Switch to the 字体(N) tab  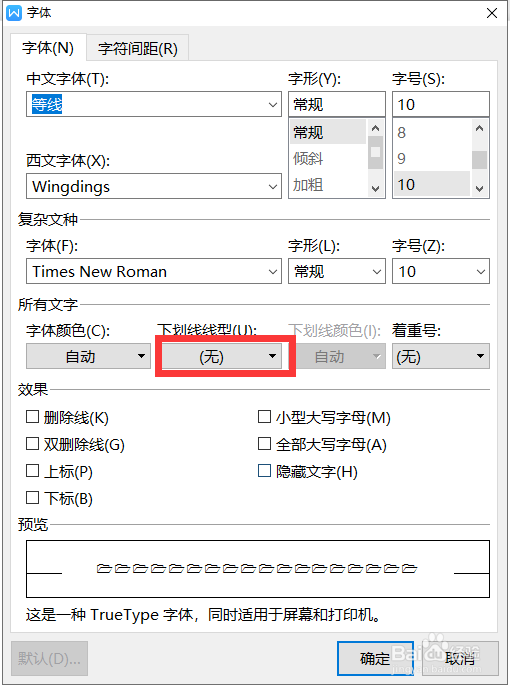[x=48, y=48]
